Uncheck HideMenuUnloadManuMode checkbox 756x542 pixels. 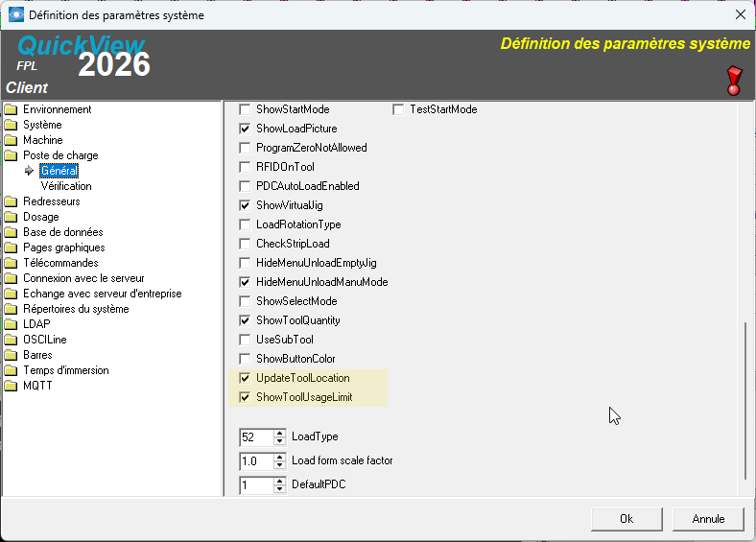tap(245, 282)
